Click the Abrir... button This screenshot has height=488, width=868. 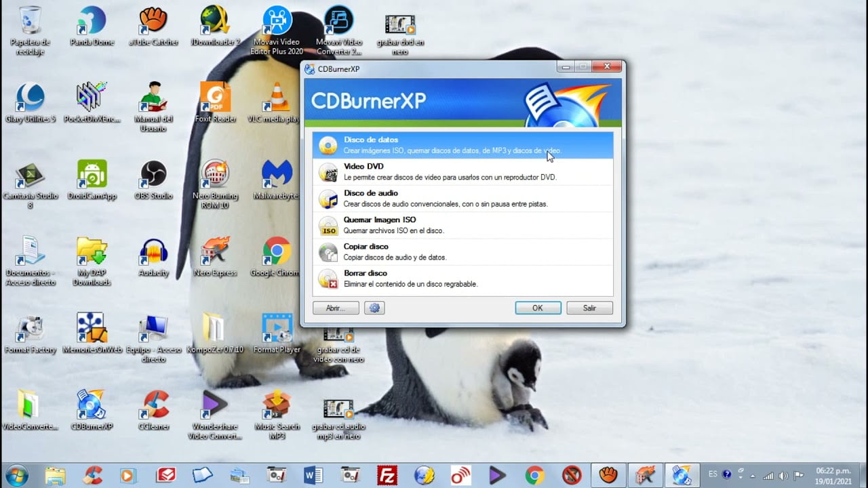tap(335, 308)
